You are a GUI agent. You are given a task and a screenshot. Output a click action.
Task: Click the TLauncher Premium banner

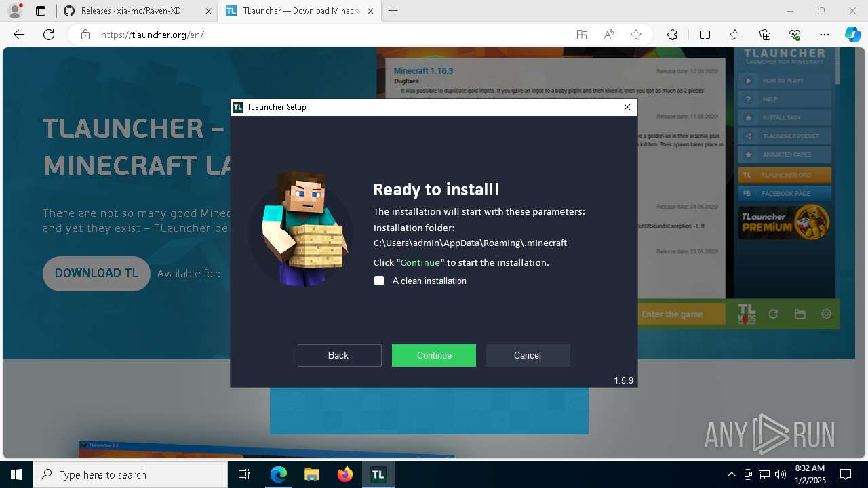tap(784, 222)
